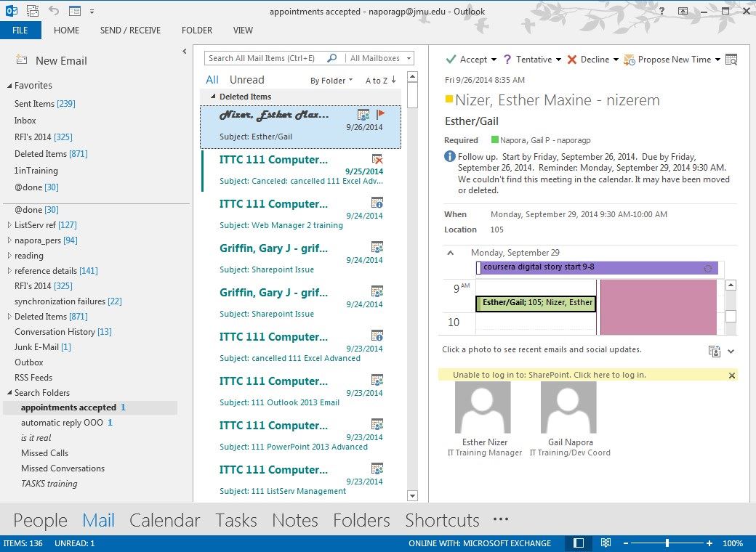Collapse the people pane chevron
This screenshot has width=756, height=552.
click(731, 351)
